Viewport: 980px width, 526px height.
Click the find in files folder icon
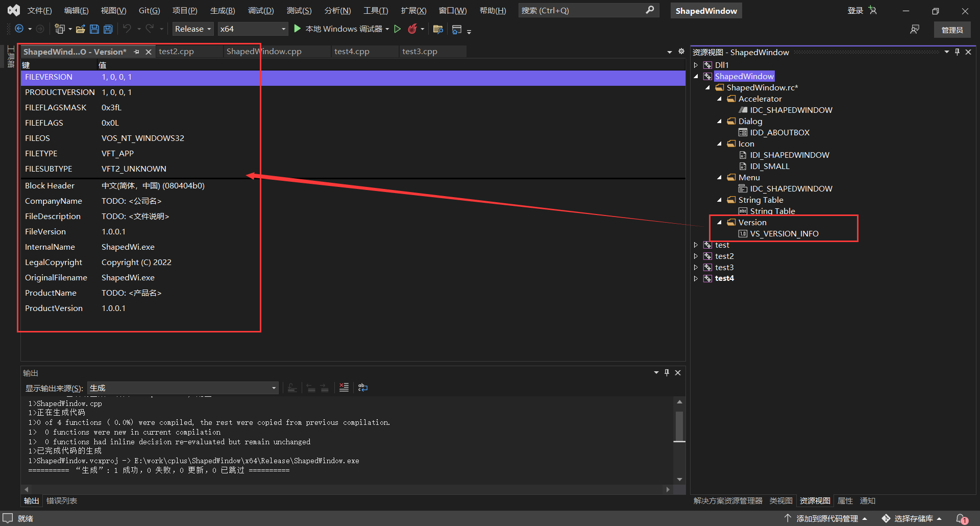(x=438, y=29)
